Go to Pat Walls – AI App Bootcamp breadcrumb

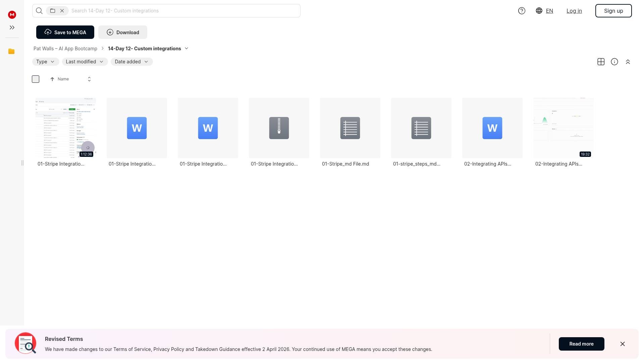(x=65, y=49)
